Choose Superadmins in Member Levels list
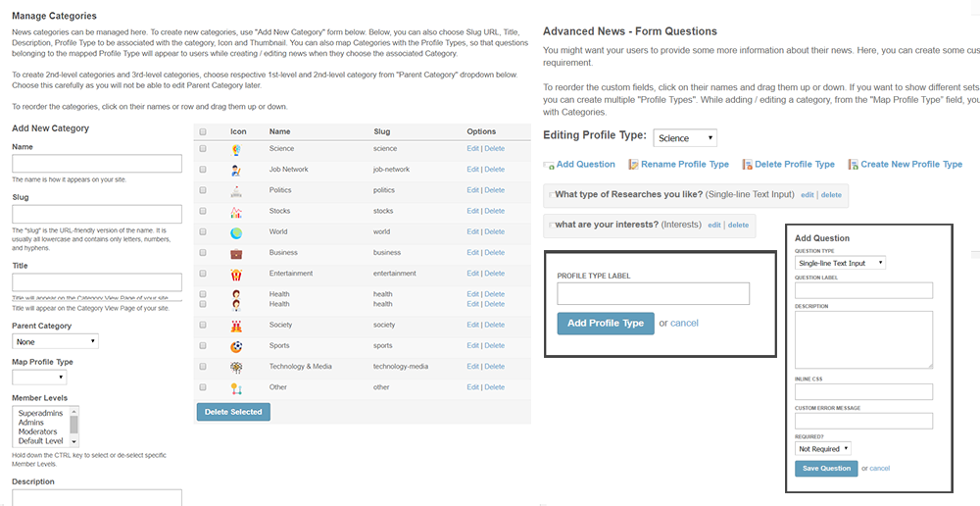The image size is (980, 506). pyautogui.click(x=39, y=413)
